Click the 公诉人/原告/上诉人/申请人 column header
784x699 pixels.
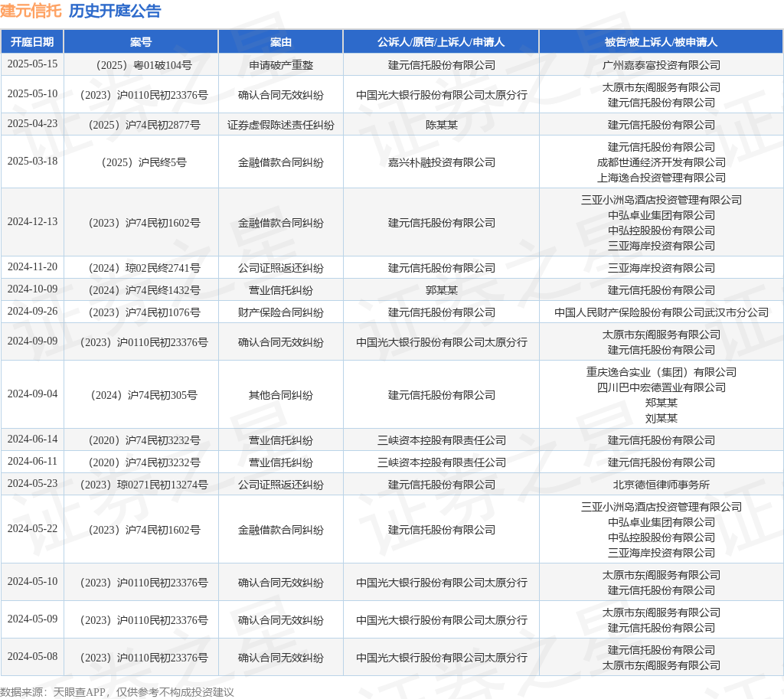441,42
